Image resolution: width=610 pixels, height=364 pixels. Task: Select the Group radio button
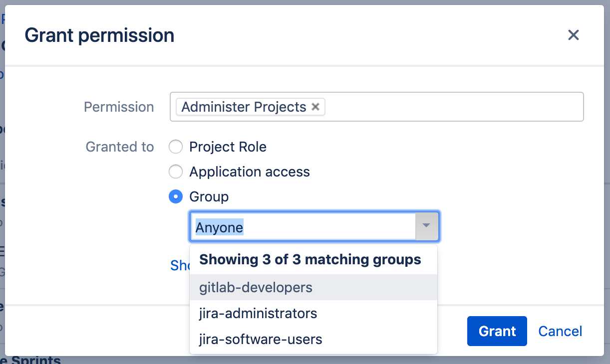coord(176,196)
